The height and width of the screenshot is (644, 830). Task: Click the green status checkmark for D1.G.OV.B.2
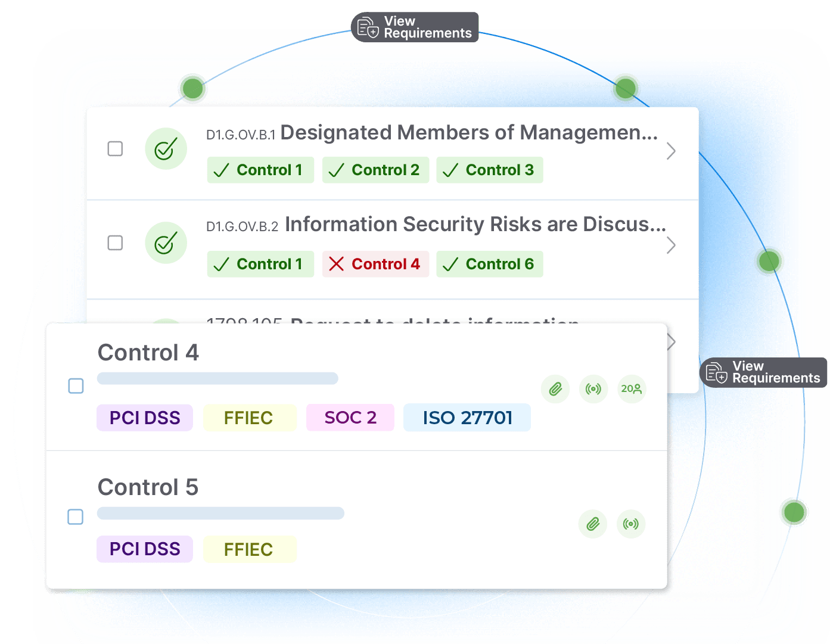[x=166, y=243]
